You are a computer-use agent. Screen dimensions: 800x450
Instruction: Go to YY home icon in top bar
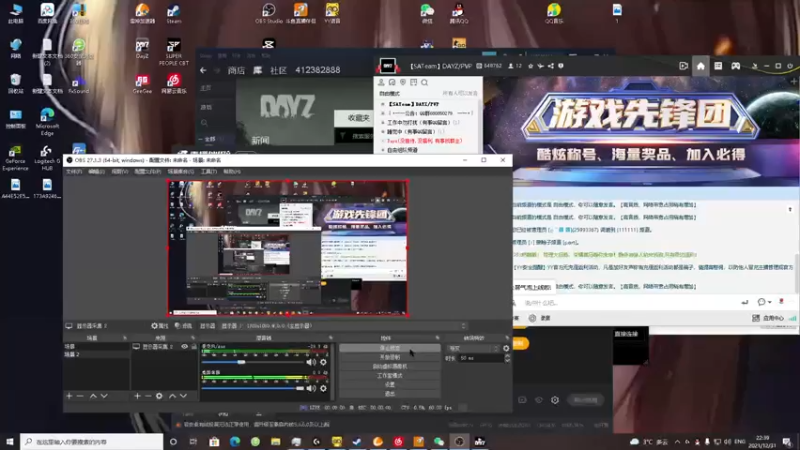point(701,66)
